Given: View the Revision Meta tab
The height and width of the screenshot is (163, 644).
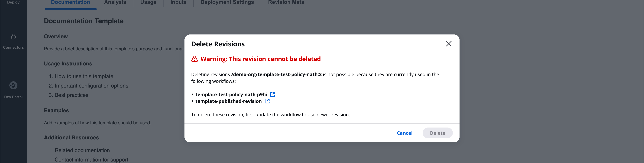Looking at the screenshot, I should click(x=286, y=2).
